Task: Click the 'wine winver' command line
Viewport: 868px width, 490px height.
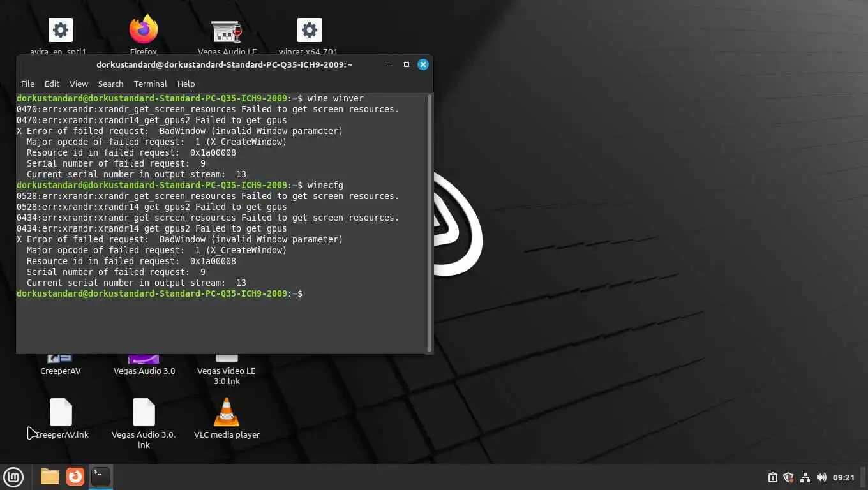Action: [190, 98]
